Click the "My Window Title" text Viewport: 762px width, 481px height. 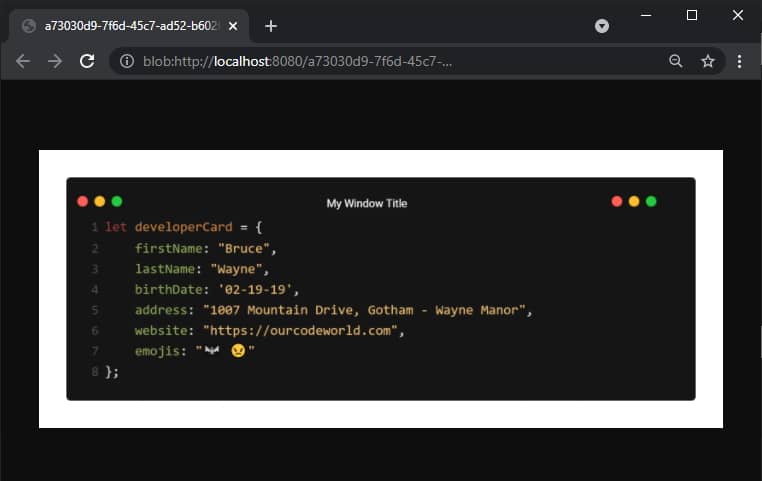tap(367, 203)
